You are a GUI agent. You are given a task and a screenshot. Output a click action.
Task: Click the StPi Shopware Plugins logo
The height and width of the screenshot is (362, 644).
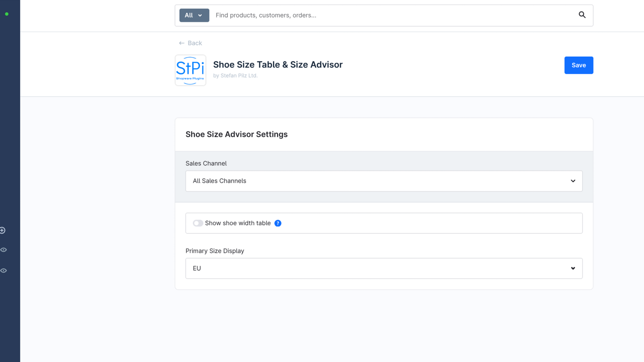coord(190,70)
